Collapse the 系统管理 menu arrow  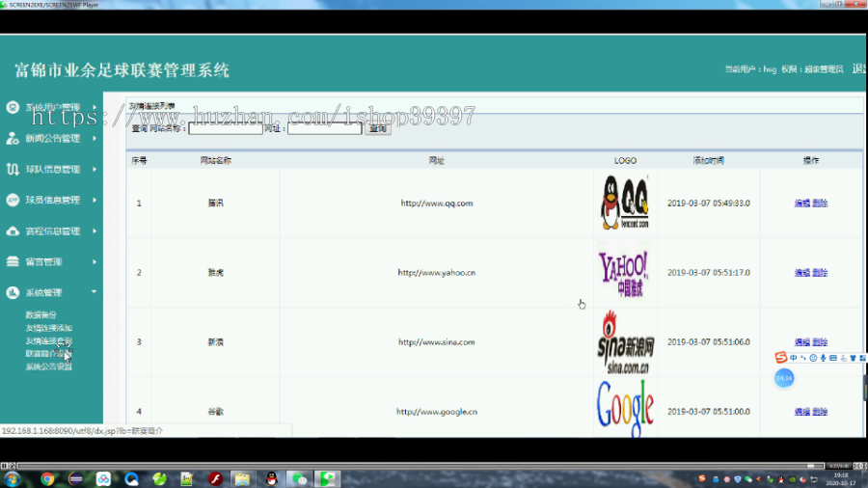pyautogui.click(x=95, y=292)
